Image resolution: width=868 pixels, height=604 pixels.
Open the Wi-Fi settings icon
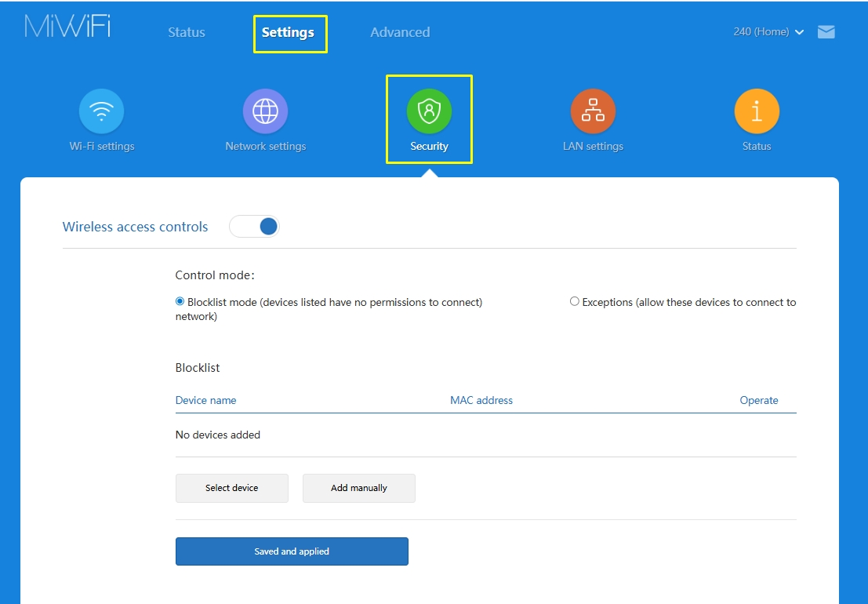[x=101, y=111]
